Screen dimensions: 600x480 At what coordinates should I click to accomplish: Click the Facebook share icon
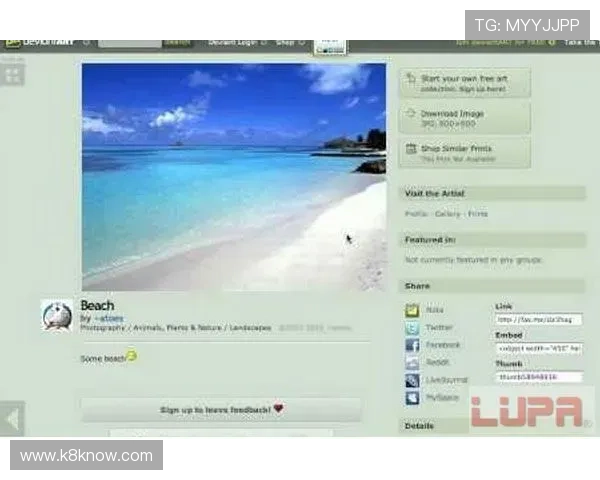[x=412, y=345]
